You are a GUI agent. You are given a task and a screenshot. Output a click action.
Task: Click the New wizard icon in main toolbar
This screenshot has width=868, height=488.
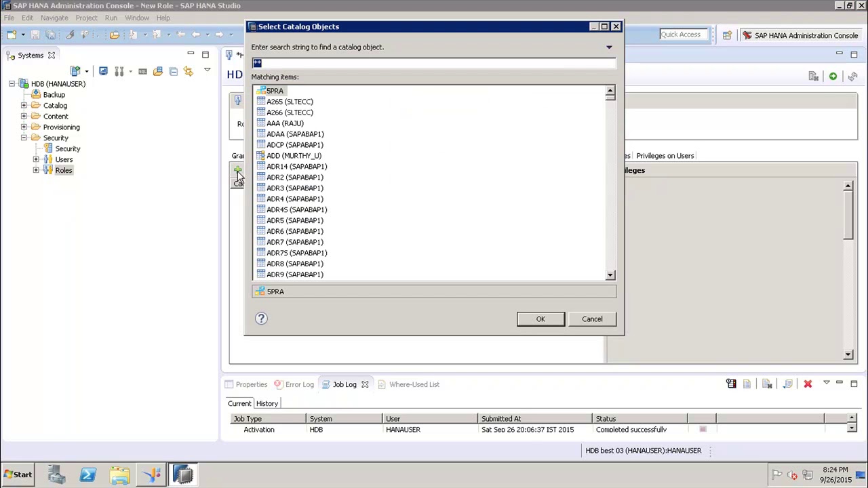coord(12,35)
